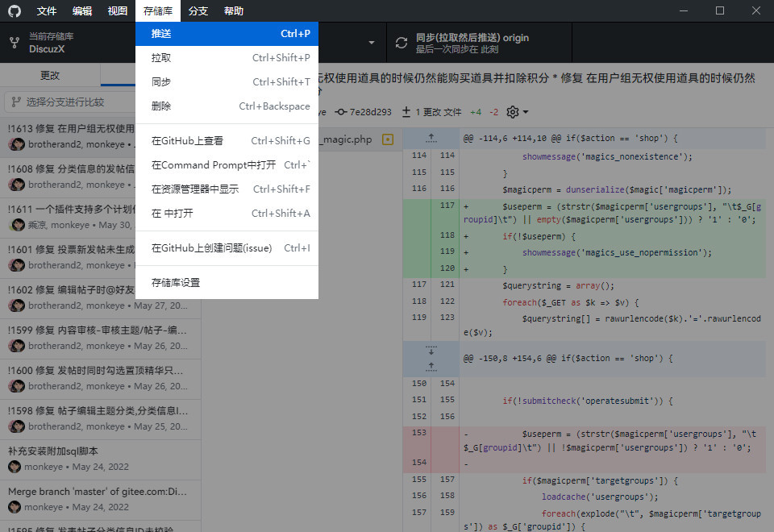Click the modified-file status badge next to _magic.php

(388, 139)
